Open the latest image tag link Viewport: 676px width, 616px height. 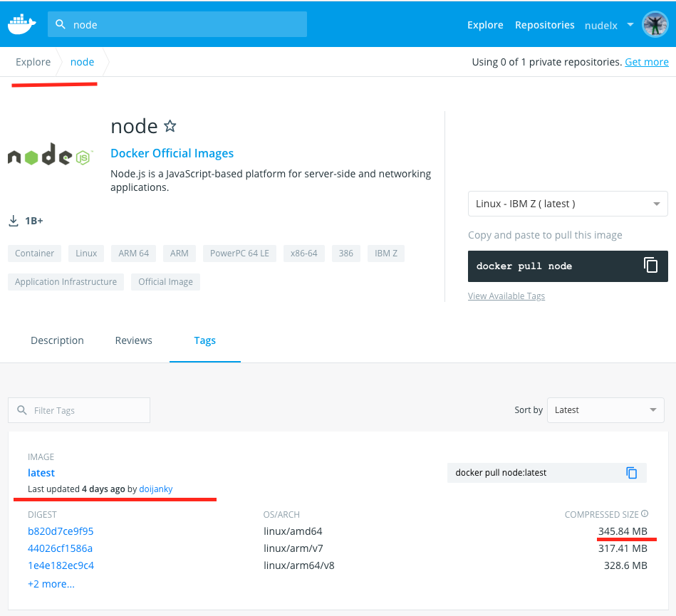tap(41, 473)
